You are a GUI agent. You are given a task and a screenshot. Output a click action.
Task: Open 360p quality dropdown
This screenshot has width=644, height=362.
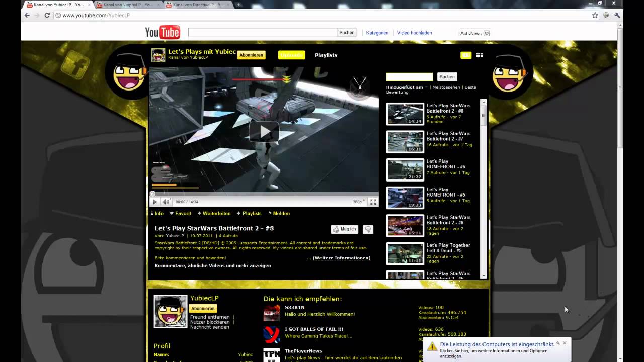(359, 202)
